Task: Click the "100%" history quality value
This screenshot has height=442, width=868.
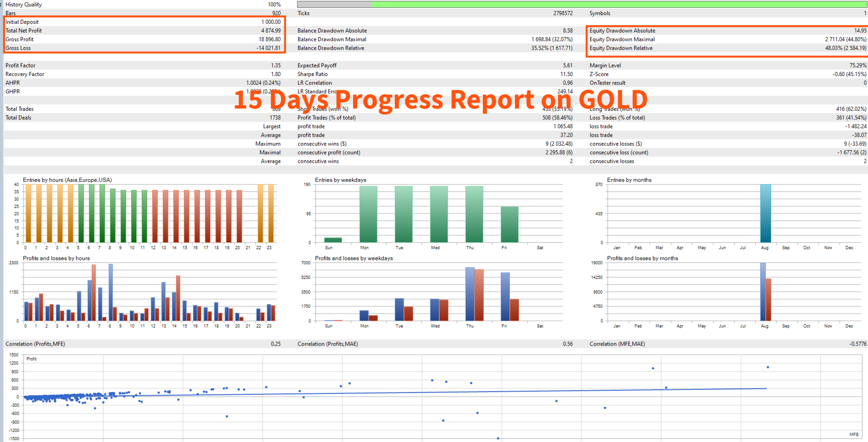Action: (x=274, y=5)
